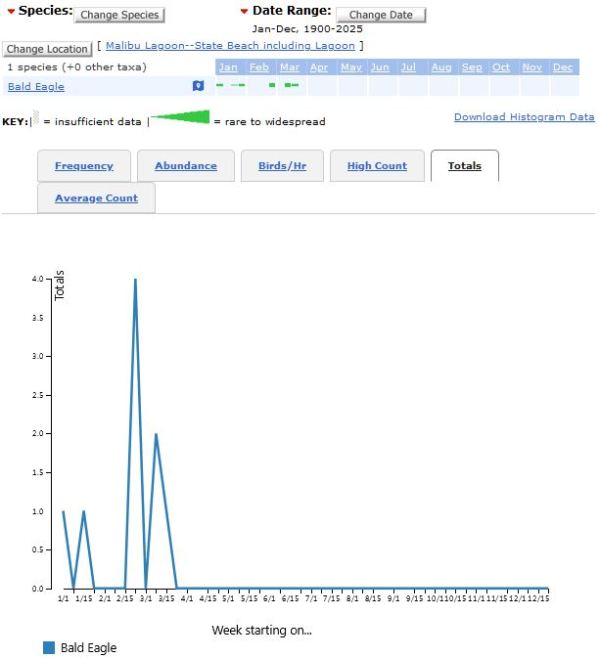
Task: Click the red arrow beside Date Range
Action: (244, 11)
